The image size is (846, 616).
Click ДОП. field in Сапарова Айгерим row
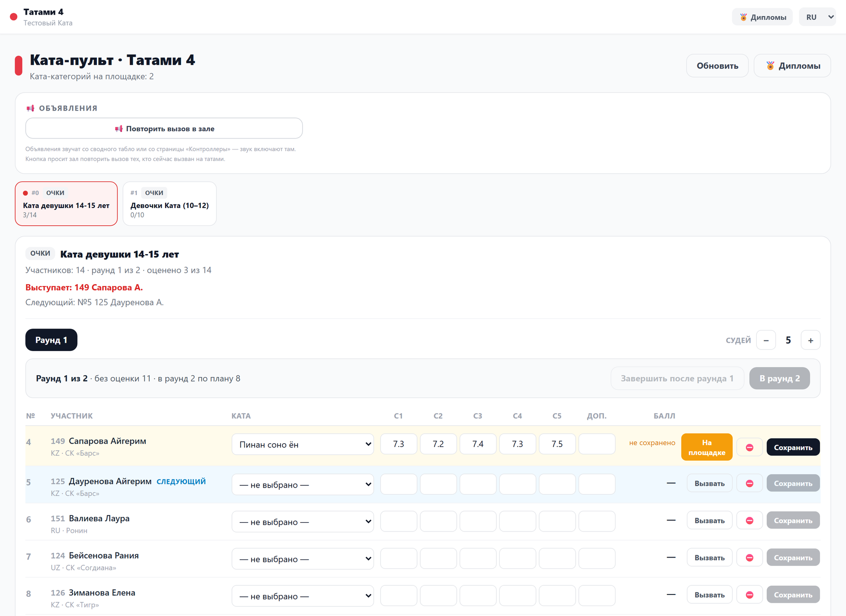click(597, 444)
